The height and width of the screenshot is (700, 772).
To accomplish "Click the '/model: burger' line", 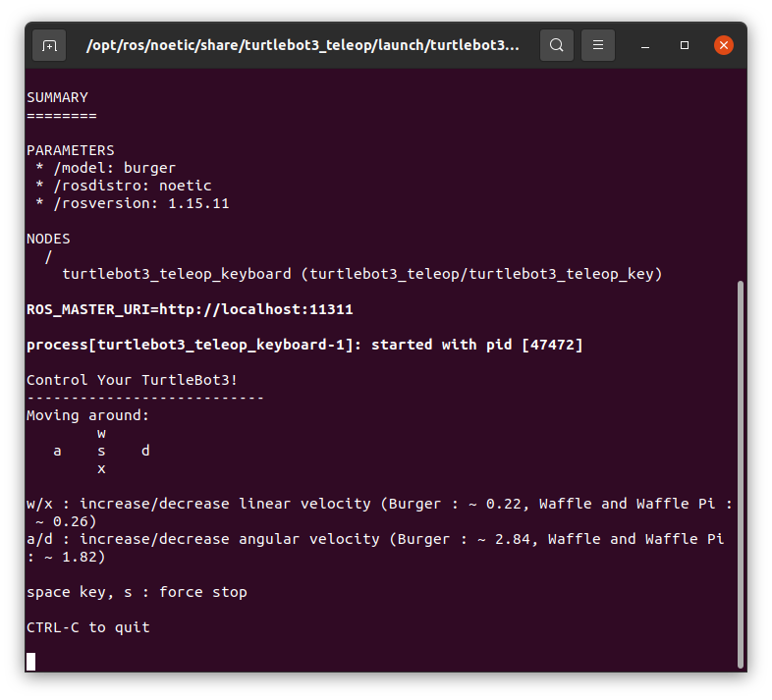I will (105, 168).
